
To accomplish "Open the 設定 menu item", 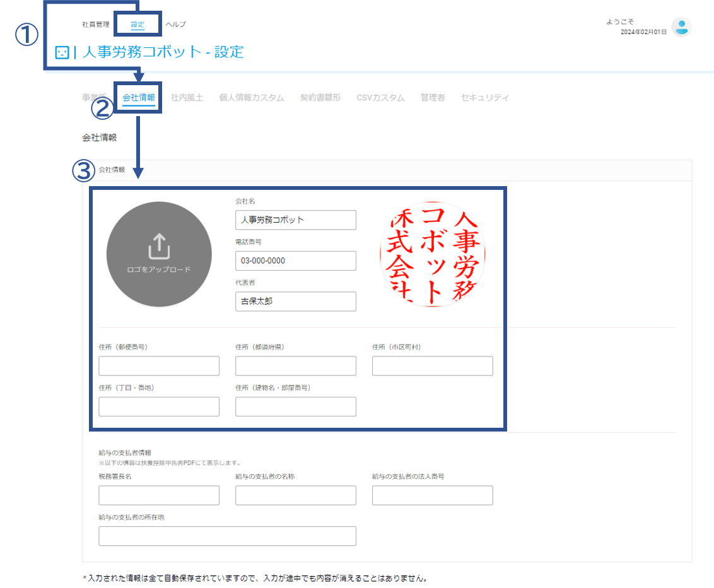I will coord(138,25).
